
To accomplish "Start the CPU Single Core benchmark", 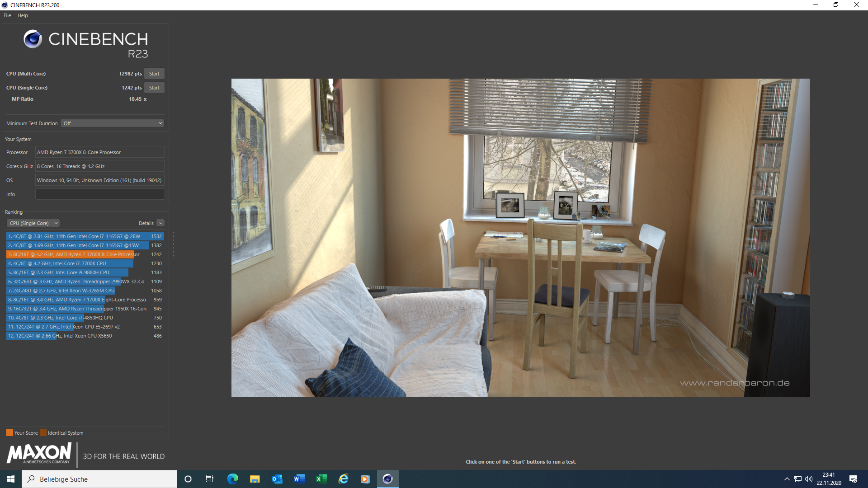I will point(154,87).
